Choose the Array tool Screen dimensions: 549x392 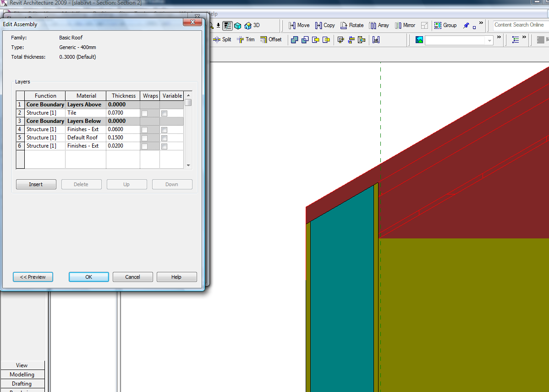(x=379, y=25)
